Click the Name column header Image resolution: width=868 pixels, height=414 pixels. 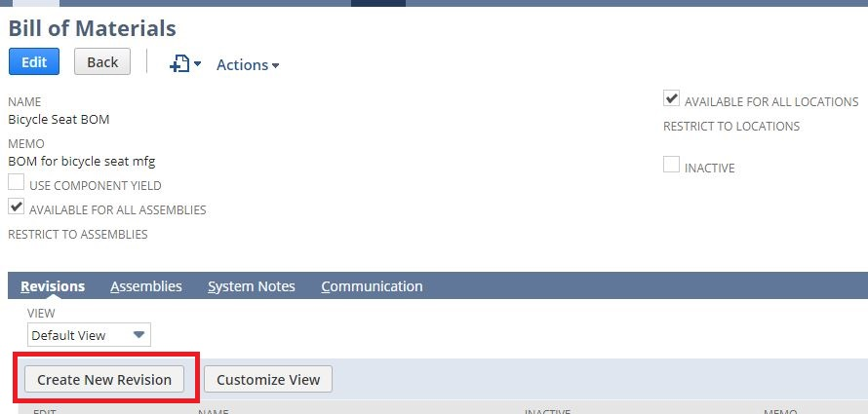click(x=213, y=410)
